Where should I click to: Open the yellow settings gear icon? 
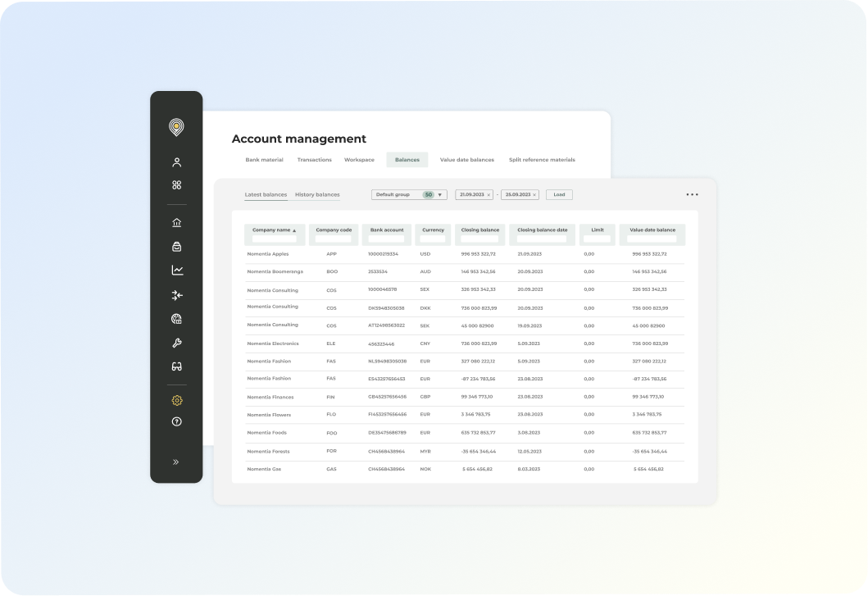[x=176, y=400]
